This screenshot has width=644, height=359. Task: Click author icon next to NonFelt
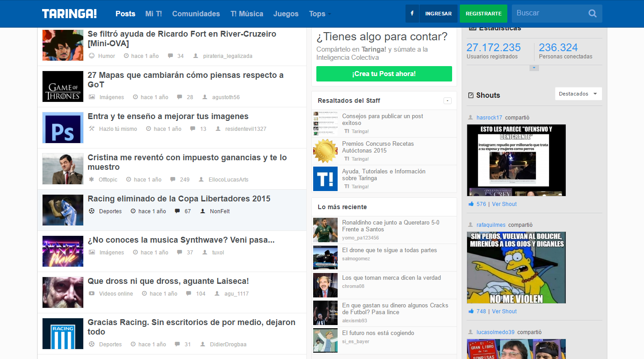pos(202,211)
